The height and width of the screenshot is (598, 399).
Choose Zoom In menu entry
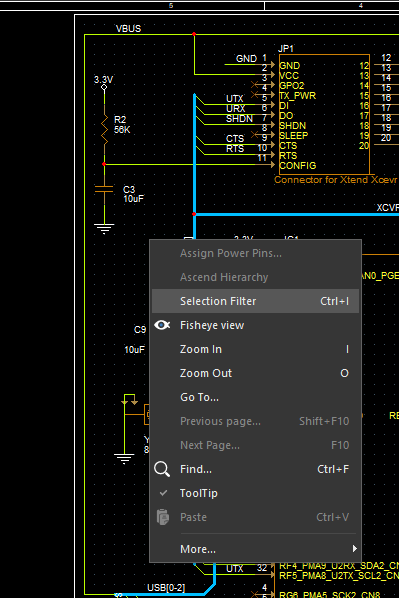tap(255, 349)
